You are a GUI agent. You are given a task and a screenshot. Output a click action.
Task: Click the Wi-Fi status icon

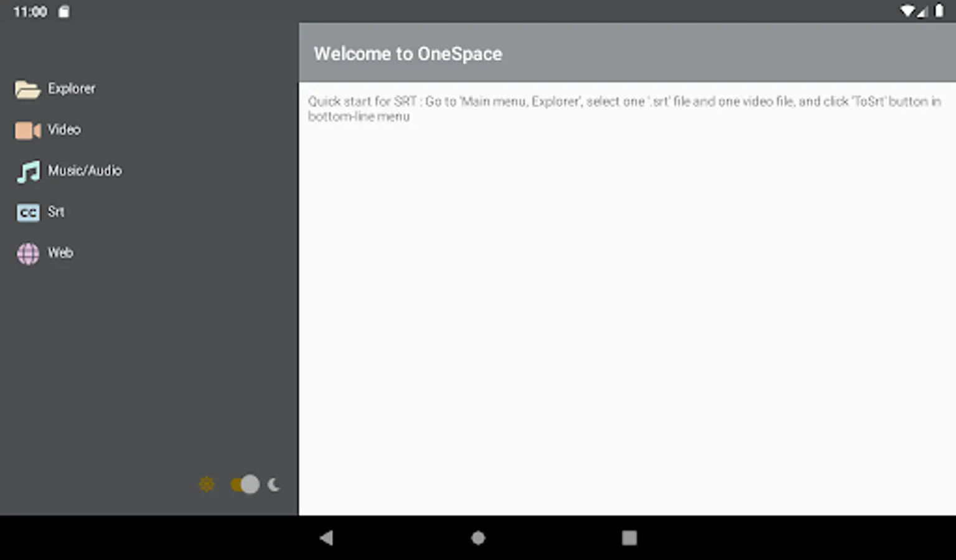(909, 11)
